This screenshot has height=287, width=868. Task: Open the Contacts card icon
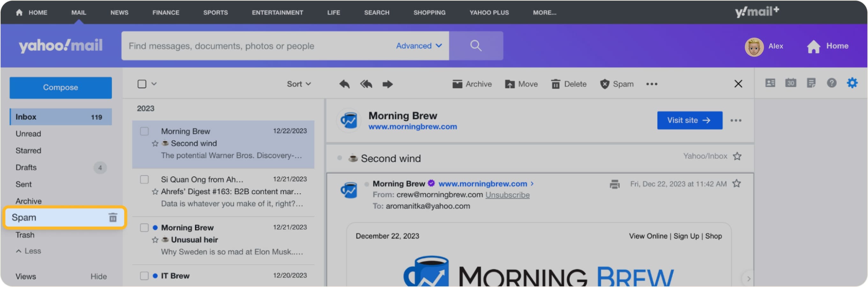[770, 83]
